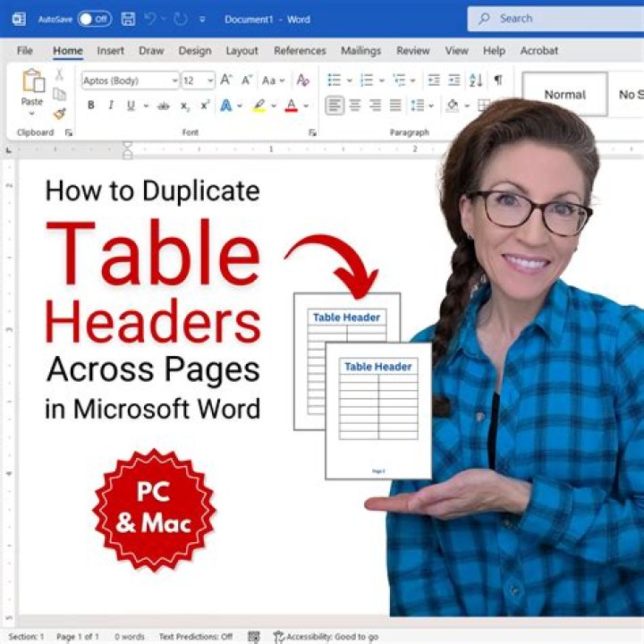644x644 pixels.
Task: Click the Line and Paragraph Spacing icon
Action: tap(418, 106)
